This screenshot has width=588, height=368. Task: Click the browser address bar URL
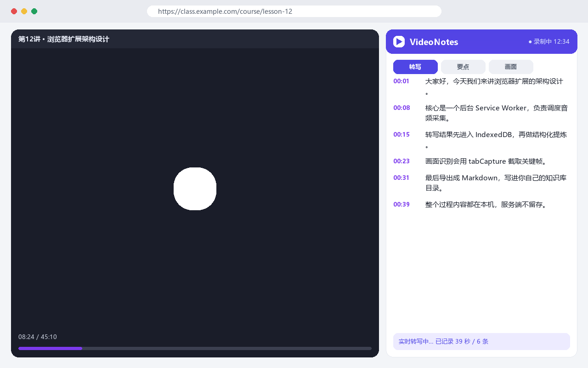coord(294,11)
